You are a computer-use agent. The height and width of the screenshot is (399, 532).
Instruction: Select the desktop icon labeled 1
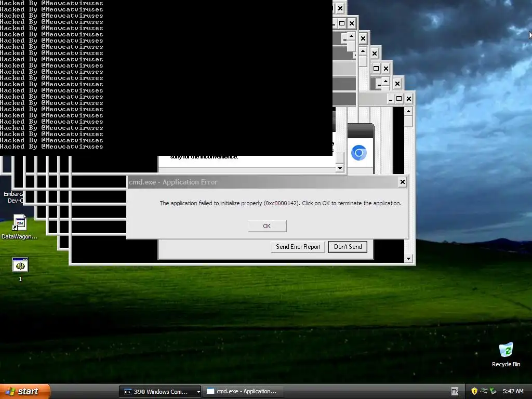click(20, 270)
